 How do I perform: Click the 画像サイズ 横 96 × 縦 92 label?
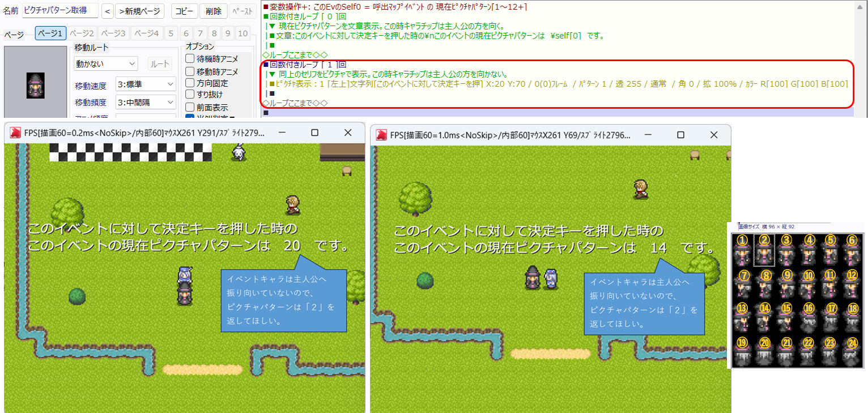[x=766, y=227]
